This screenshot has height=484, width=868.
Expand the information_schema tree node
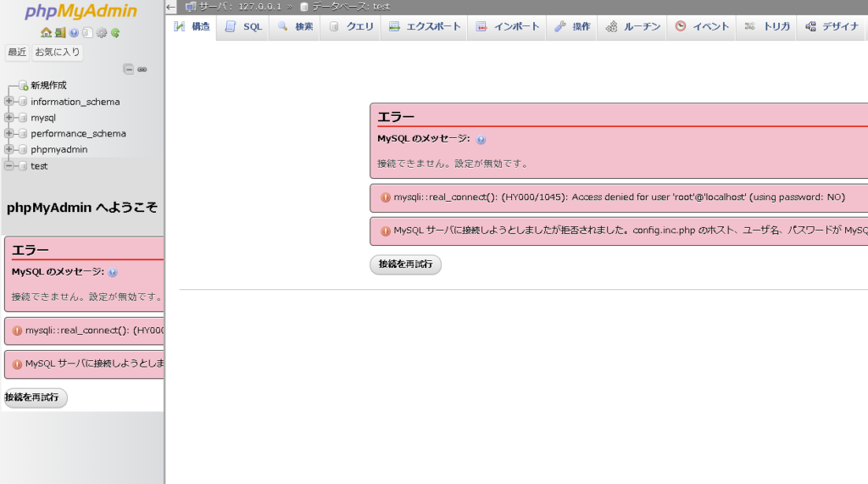pos(8,102)
